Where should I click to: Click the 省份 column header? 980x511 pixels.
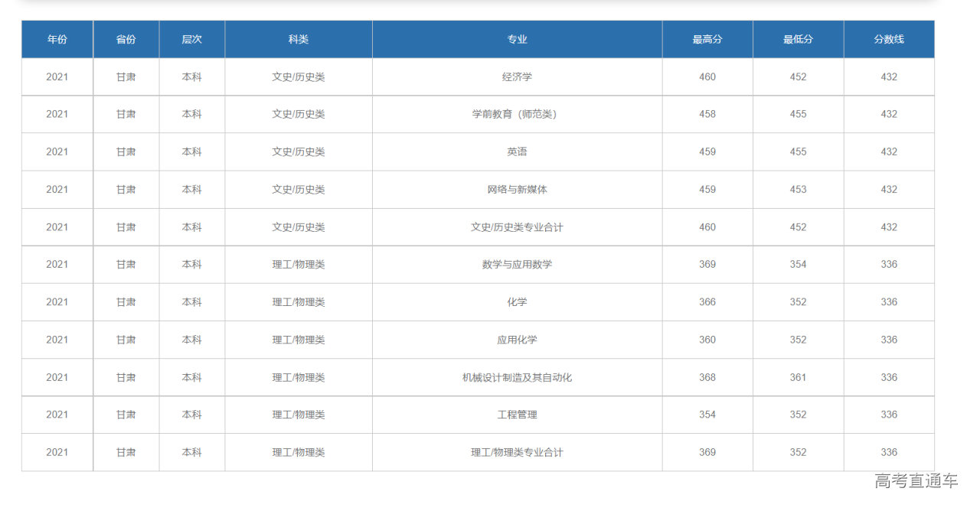click(126, 39)
